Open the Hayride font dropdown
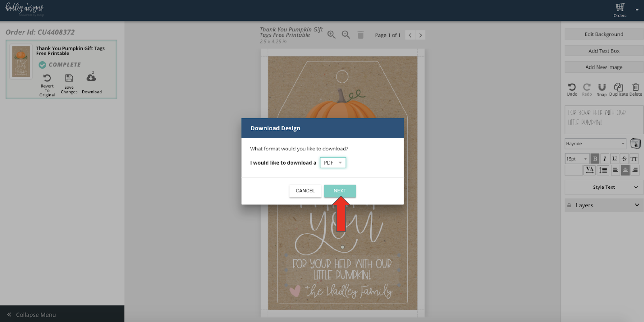Image resolution: width=644 pixels, height=322 pixels. 595,144
